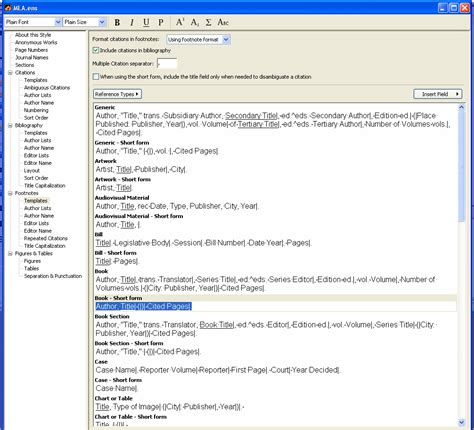This screenshot has width=474, height=430.
Task: Collapse the Citations tree node
Action: tap(10, 72)
